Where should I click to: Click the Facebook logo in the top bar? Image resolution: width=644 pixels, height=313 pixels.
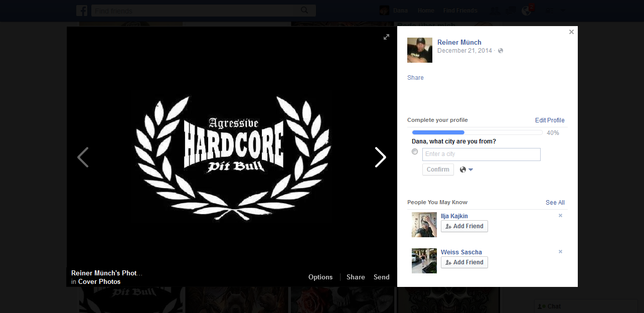pos(82,11)
